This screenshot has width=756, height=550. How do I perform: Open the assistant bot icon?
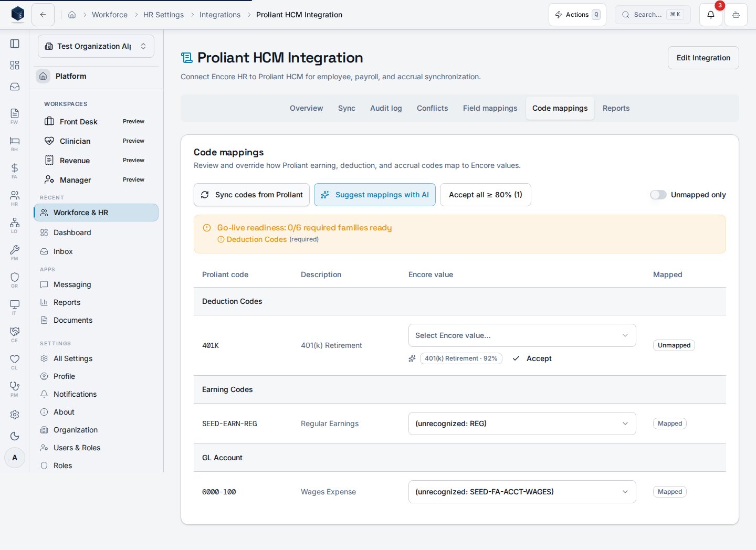click(x=736, y=15)
